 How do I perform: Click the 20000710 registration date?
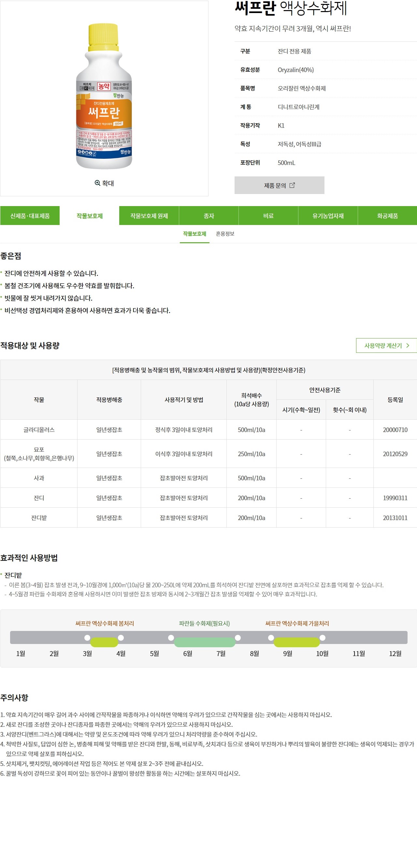tap(395, 430)
